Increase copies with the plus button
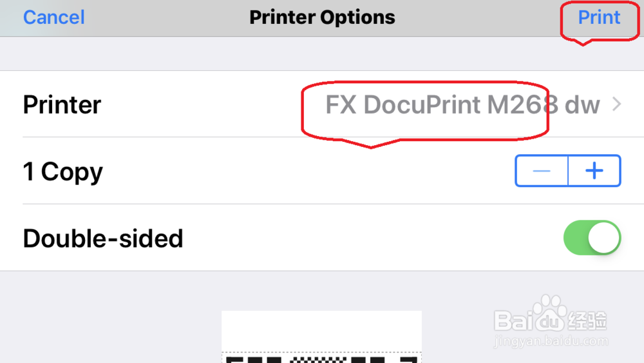The width and height of the screenshot is (644, 363). (594, 171)
